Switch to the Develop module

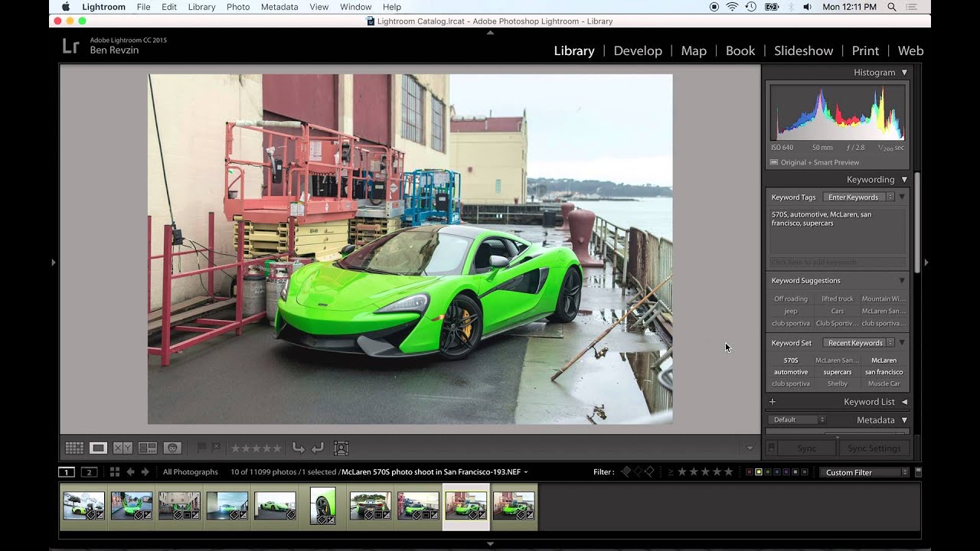[x=638, y=51]
